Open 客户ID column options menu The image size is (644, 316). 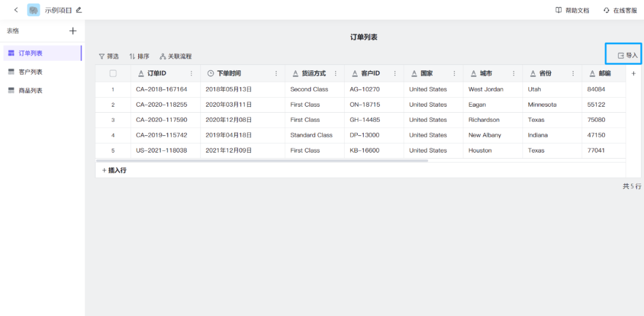click(x=395, y=73)
